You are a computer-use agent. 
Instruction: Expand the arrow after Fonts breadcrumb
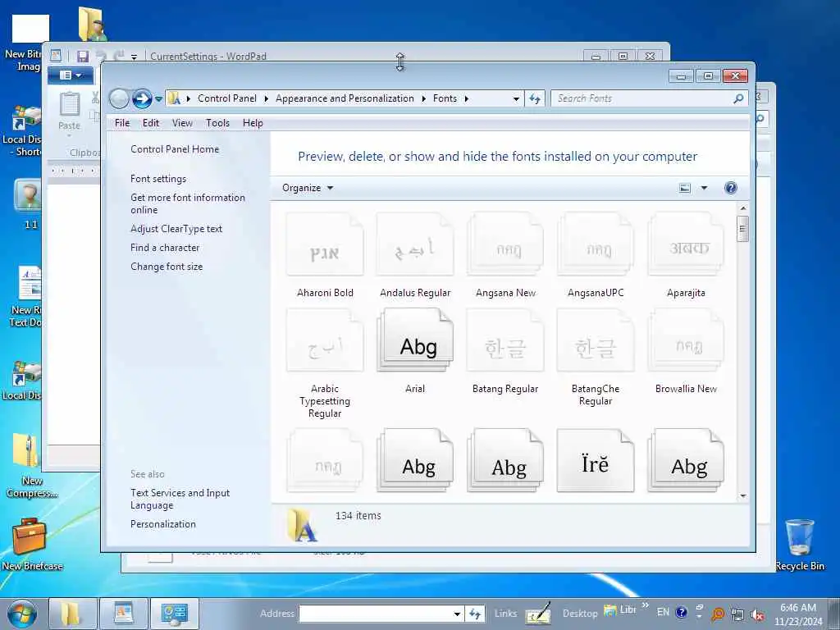(467, 98)
